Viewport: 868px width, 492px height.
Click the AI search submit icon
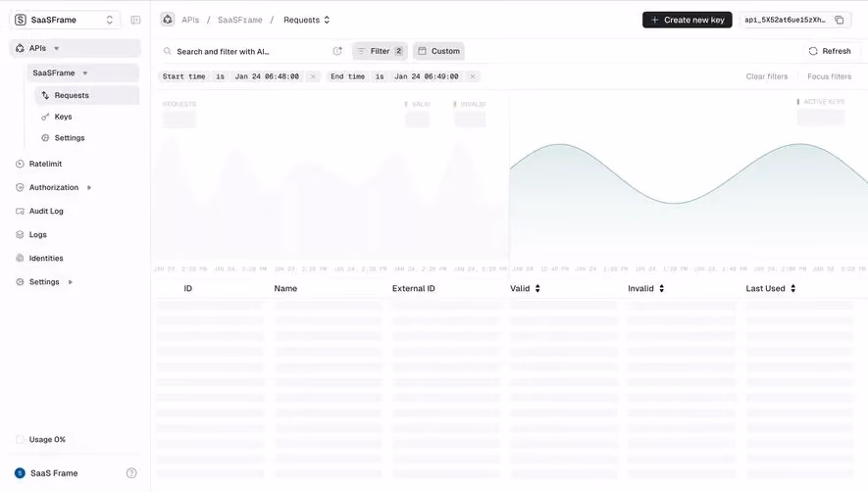(337, 51)
